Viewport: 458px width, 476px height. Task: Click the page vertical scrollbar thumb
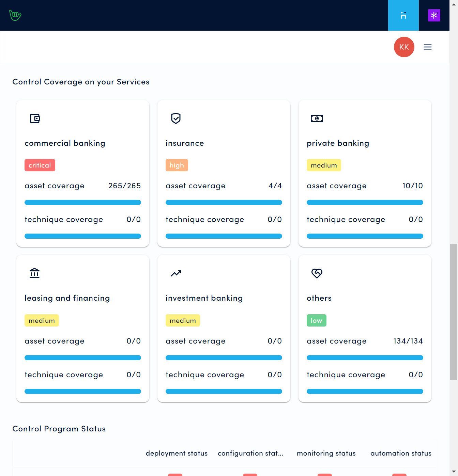click(x=454, y=312)
